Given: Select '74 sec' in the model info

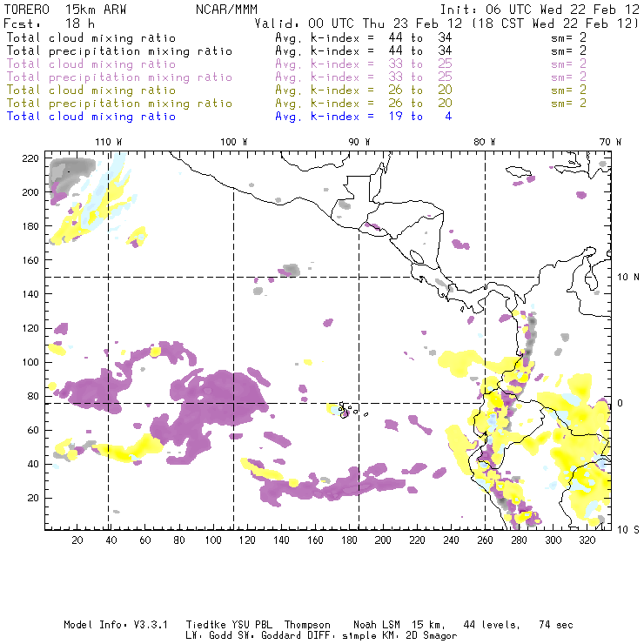Looking at the screenshot, I should click(x=556, y=625).
